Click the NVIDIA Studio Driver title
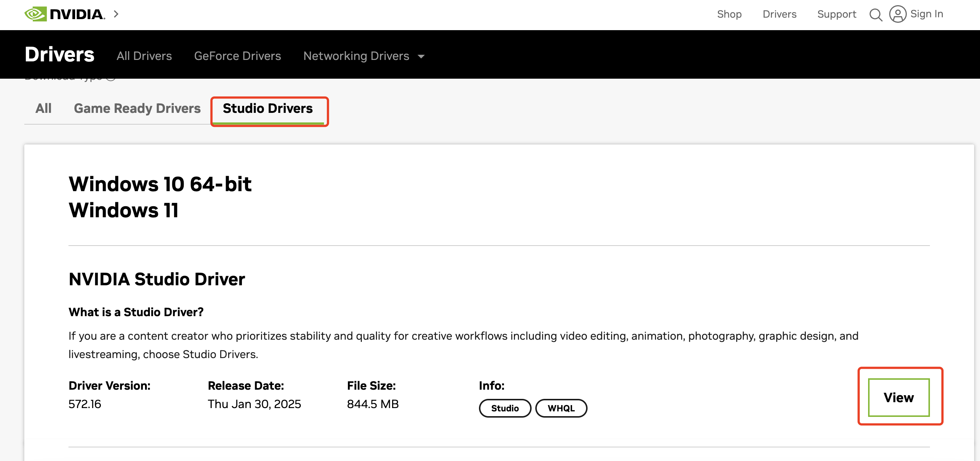 coord(157,279)
